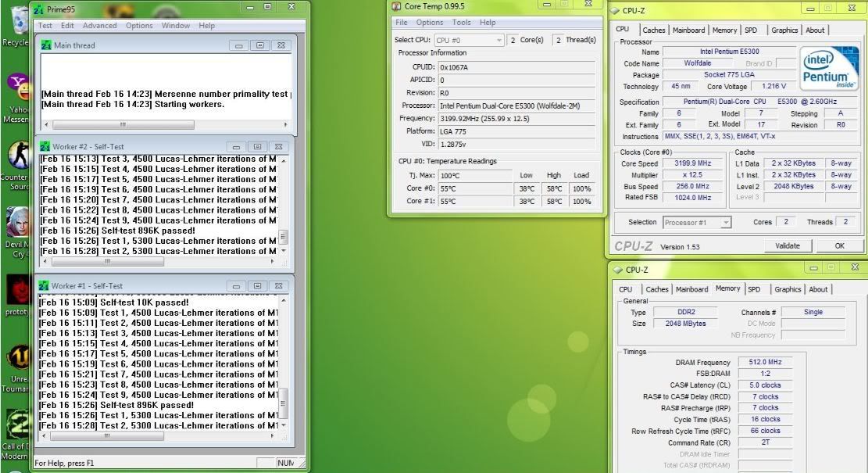Select the SPD tab in top CPU-Z window
The height and width of the screenshot is (473, 868).
coord(750,30)
